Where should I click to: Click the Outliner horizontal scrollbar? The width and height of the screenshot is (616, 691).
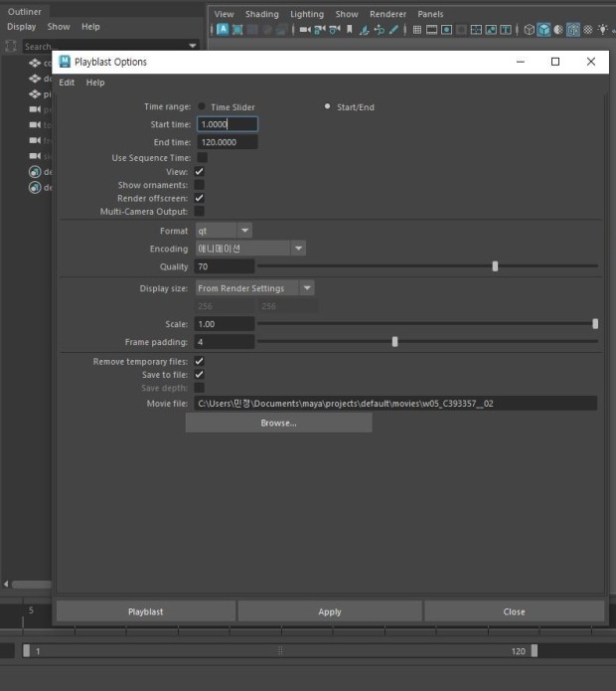(31, 584)
